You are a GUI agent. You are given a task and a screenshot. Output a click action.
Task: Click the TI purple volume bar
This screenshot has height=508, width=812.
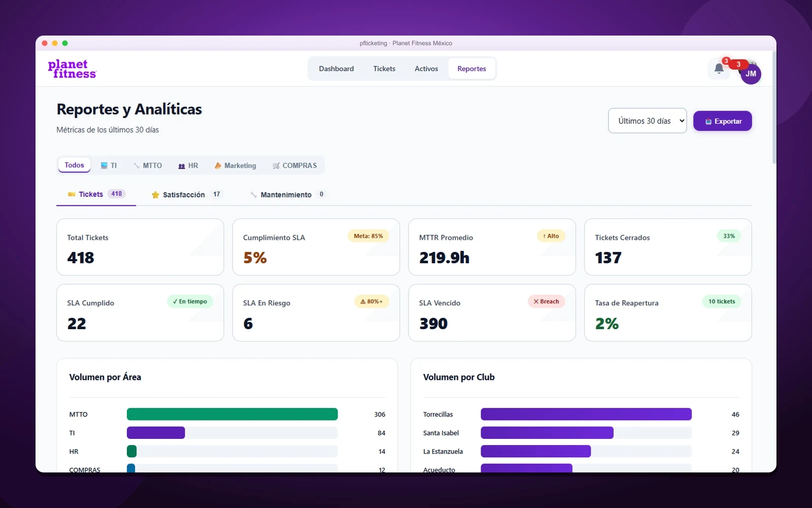[156, 433]
